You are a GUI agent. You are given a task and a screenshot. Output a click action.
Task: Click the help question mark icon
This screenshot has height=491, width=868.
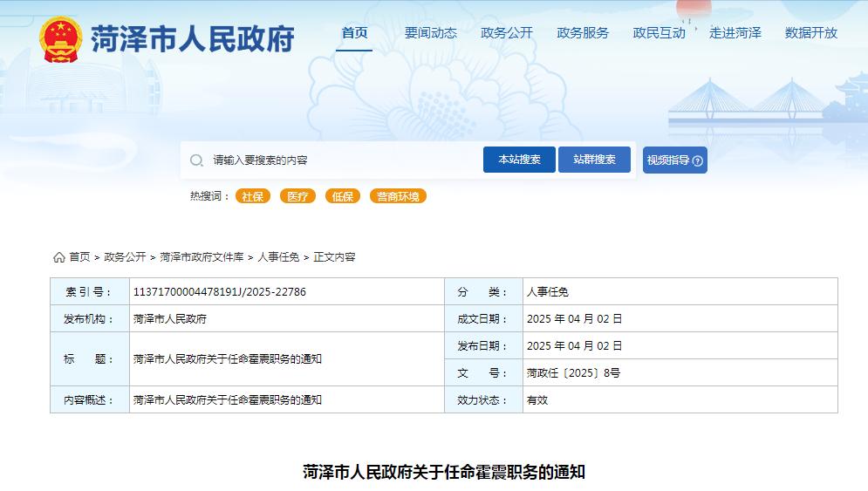tap(698, 160)
